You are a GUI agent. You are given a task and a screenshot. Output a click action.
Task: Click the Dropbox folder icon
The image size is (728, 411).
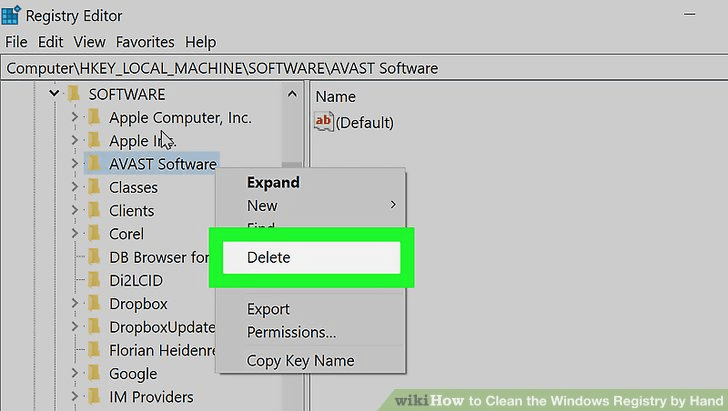pyautogui.click(x=94, y=303)
